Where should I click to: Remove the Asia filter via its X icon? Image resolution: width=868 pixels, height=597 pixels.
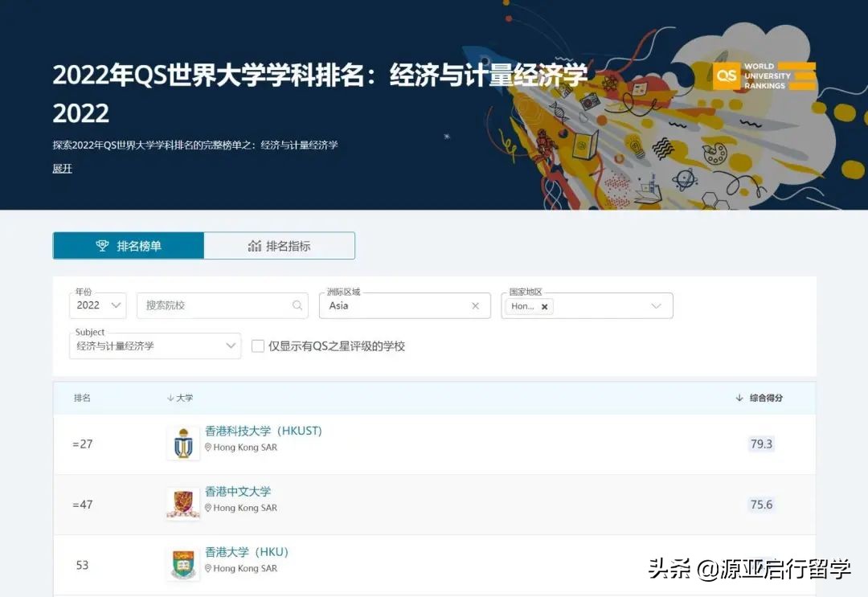475,305
